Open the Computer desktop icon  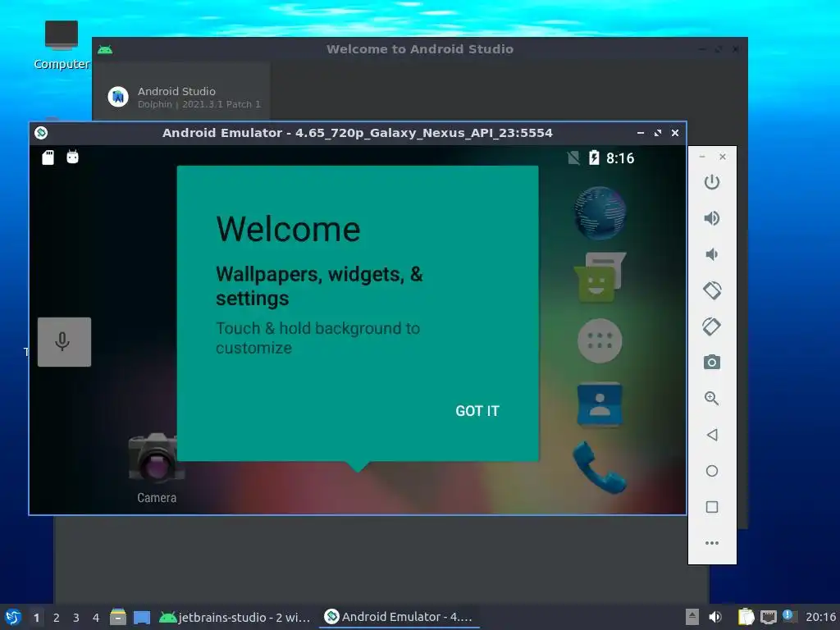[62, 45]
